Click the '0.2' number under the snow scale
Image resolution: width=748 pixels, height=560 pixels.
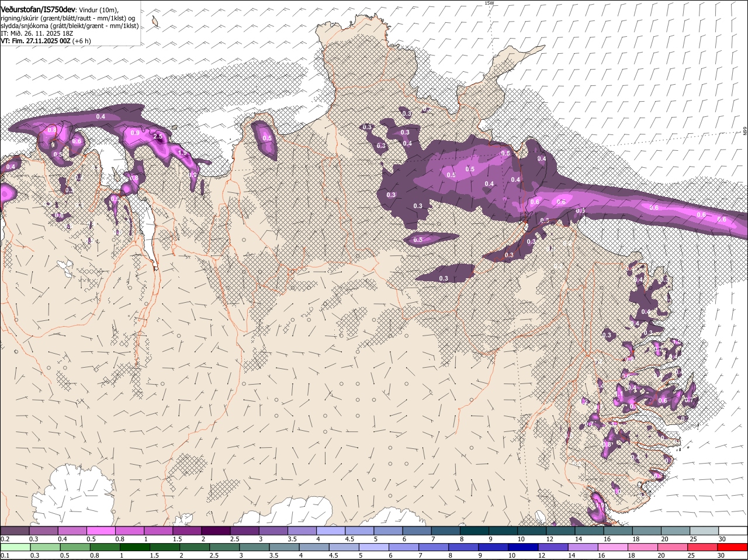tap(5, 538)
